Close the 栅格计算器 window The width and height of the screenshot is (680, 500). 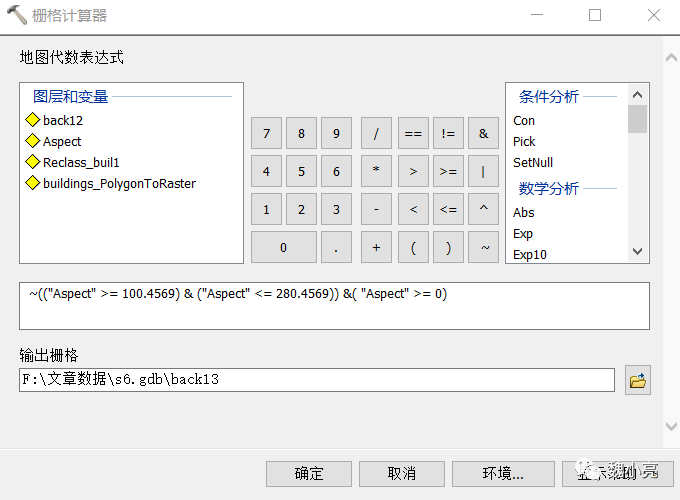click(654, 15)
